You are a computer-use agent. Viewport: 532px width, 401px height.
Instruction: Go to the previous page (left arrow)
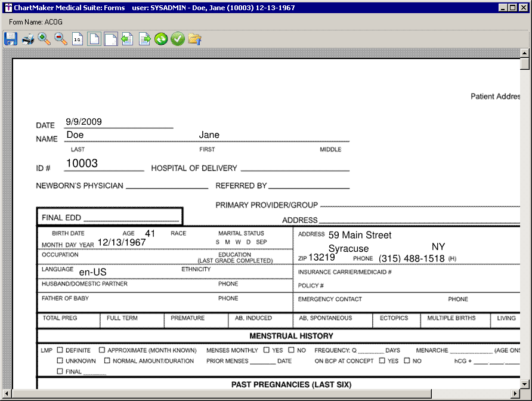click(x=127, y=39)
